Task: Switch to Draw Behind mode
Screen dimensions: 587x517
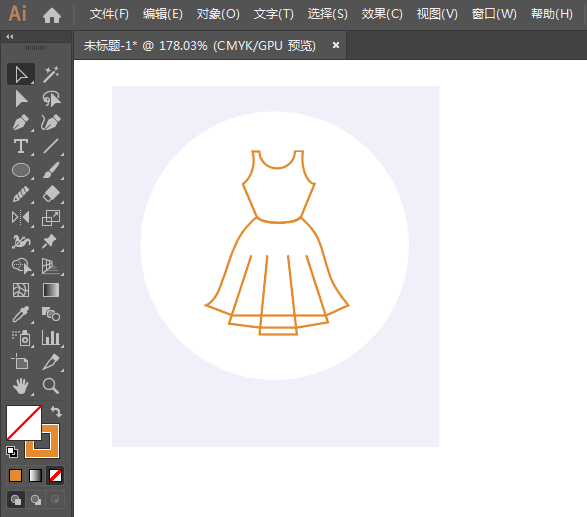Action: click(x=36, y=500)
